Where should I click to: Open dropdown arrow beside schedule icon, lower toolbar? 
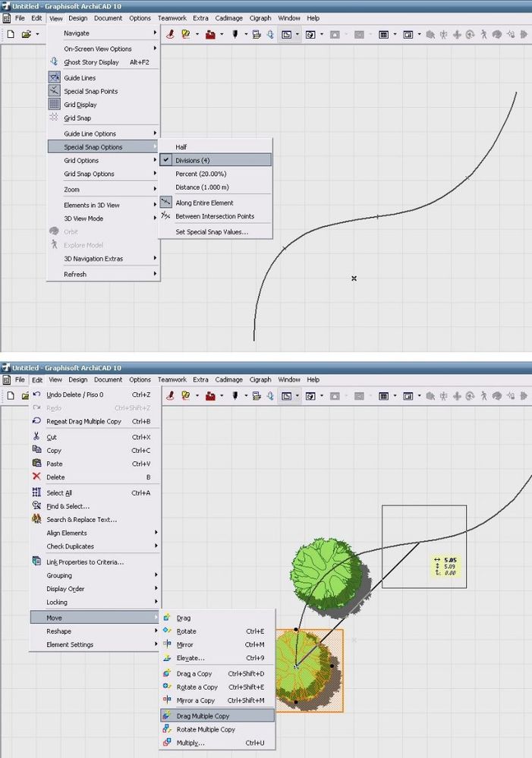point(395,396)
